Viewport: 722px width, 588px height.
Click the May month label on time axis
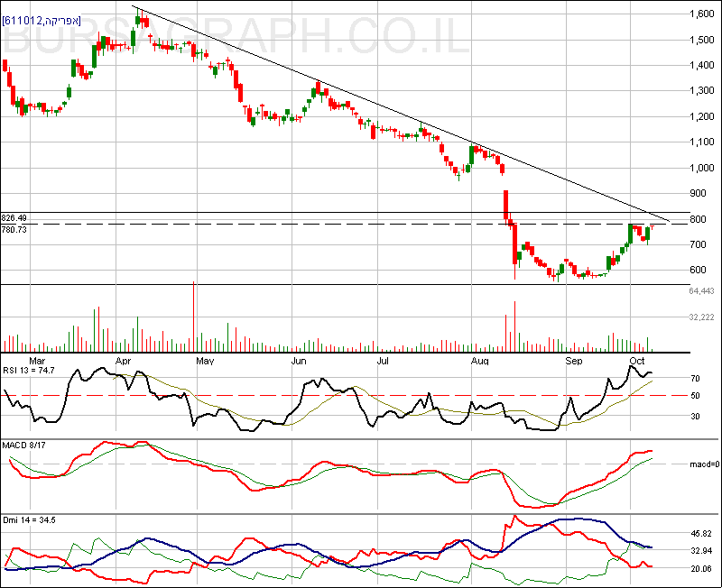pos(205,361)
